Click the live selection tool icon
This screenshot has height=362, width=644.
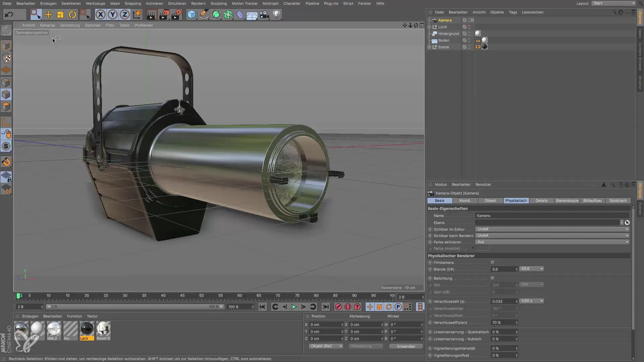(x=36, y=14)
